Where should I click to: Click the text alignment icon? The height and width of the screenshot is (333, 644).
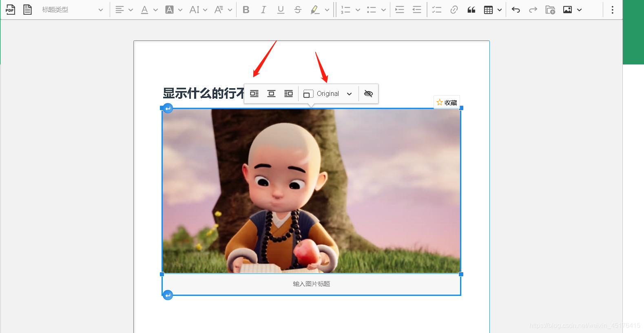pos(120,9)
